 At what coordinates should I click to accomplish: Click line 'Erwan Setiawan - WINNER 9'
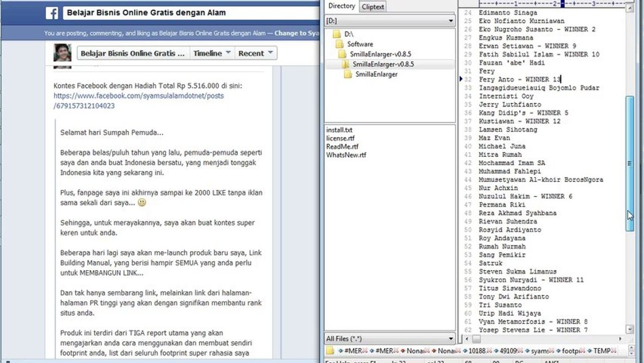point(528,46)
